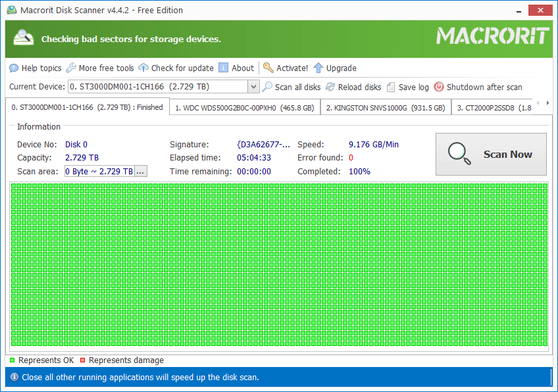
Task: Click the green Represents OK legend swatch
Action: [12, 360]
